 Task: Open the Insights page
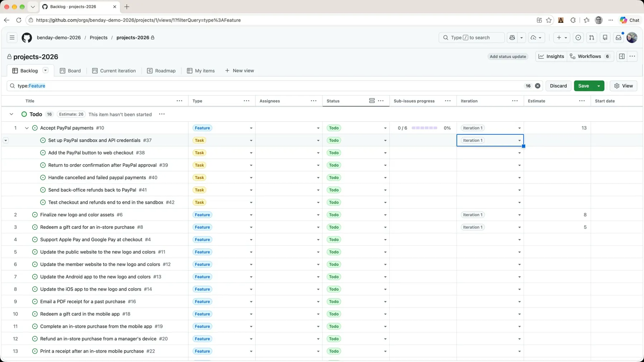[551, 57]
